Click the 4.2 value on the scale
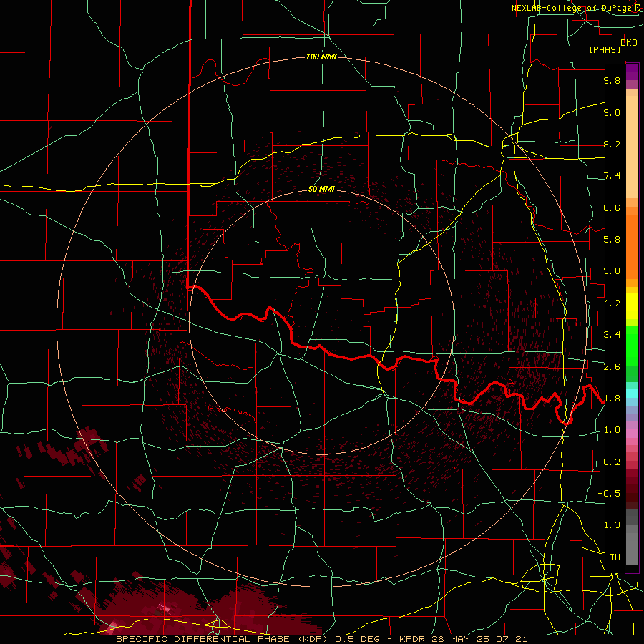This screenshot has height=644, width=644. coord(612,303)
